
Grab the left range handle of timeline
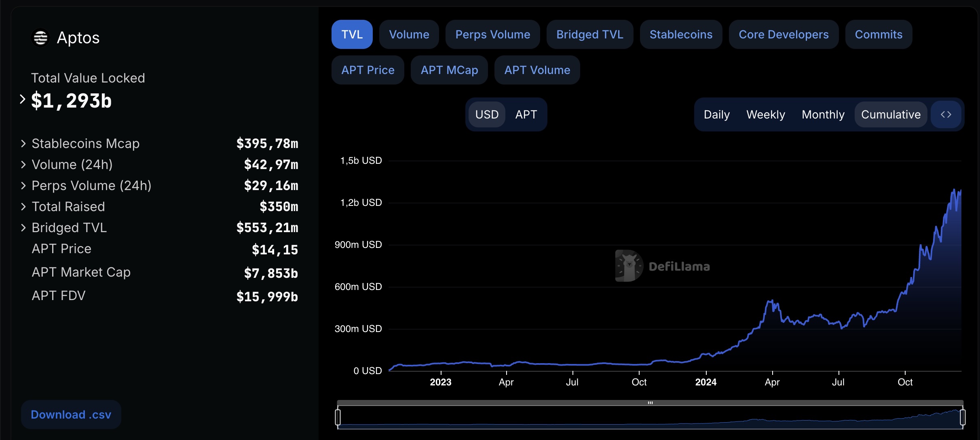[338, 417]
